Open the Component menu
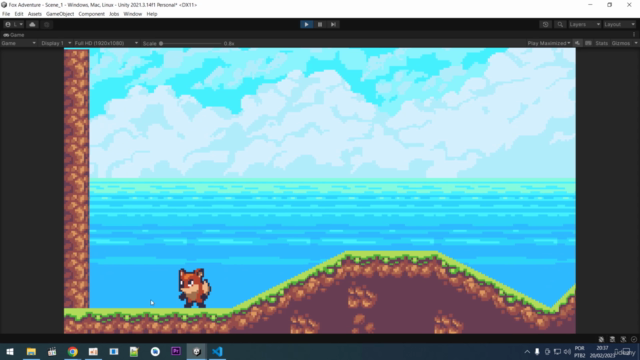The image size is (640, 360). pyautogui.click(x=91, y=14)
